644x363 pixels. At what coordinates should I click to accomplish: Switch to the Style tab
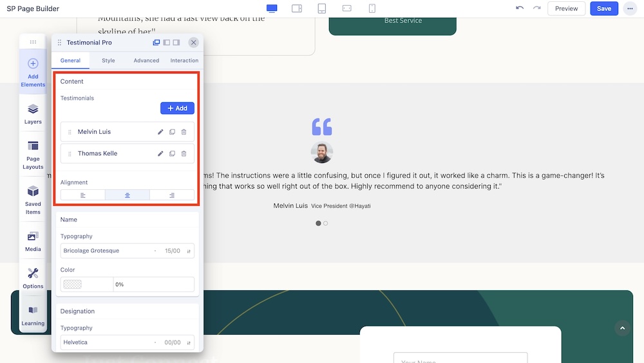tap(108, 60)
